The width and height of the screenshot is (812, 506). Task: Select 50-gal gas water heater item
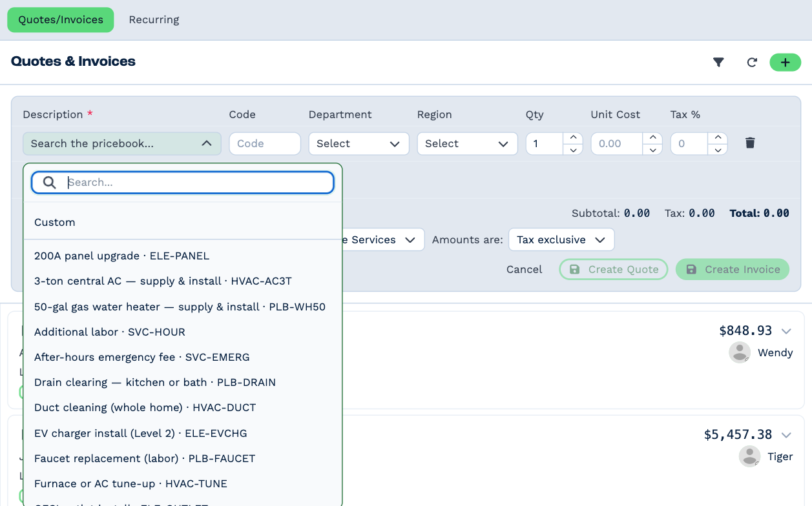pos(183,307)
